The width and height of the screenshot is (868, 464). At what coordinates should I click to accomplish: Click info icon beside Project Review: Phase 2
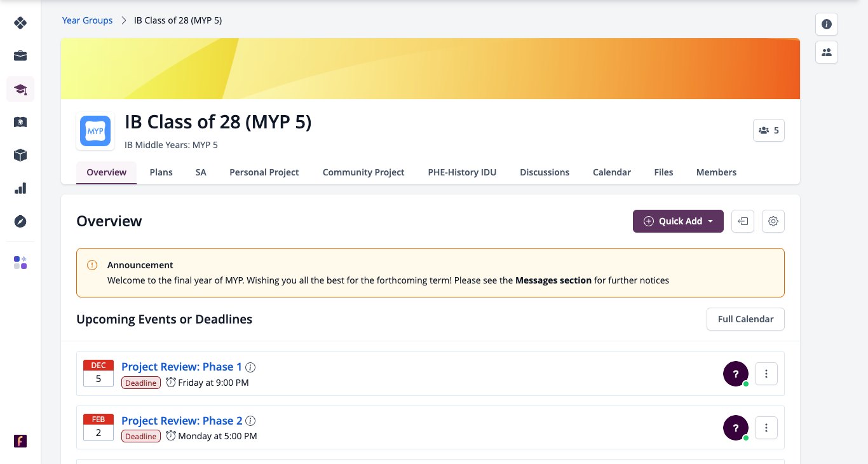pos(251,421)
